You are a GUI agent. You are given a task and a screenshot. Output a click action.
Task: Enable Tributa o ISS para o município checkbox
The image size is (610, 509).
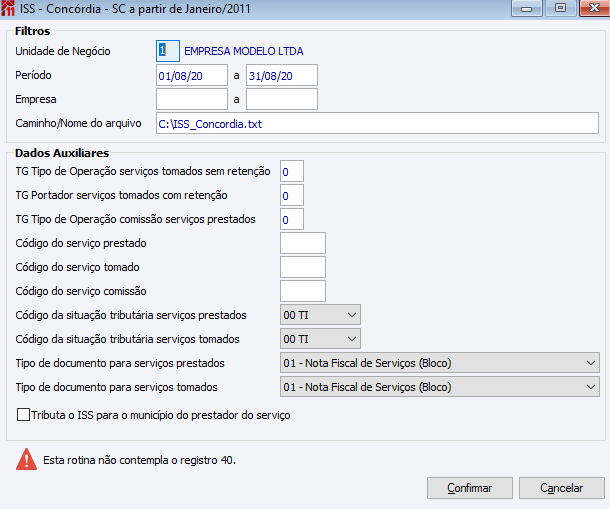coord(23,415)
